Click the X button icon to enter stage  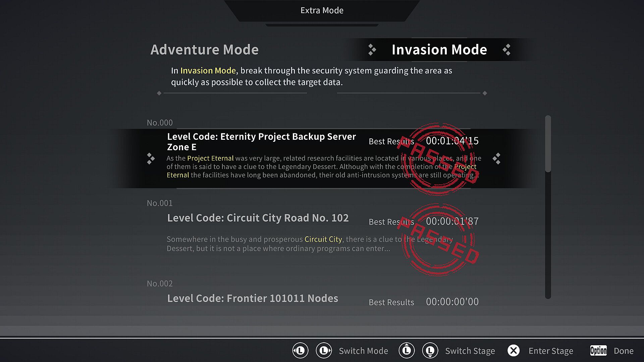pos(513,351)
